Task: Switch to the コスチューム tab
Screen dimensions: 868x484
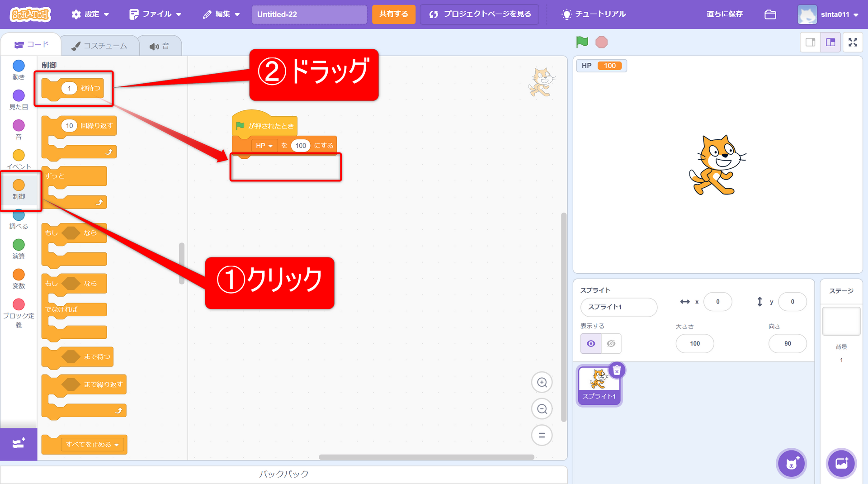Action: [99, 46]
